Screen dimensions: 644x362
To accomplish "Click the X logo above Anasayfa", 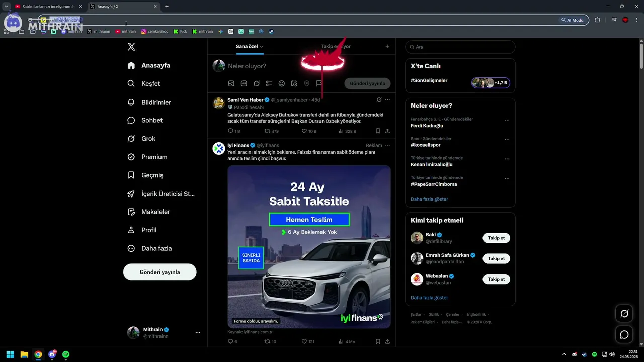I will coord(131,47).
